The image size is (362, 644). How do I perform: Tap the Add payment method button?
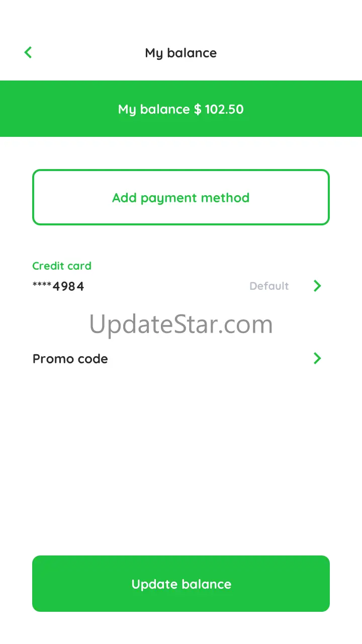tap(181, 197)
